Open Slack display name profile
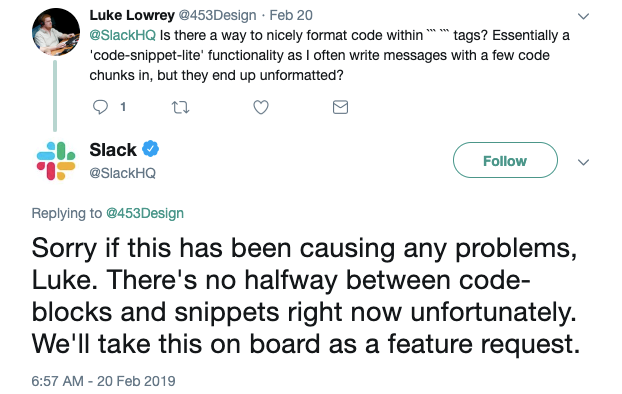 click(x=113, y=150)
